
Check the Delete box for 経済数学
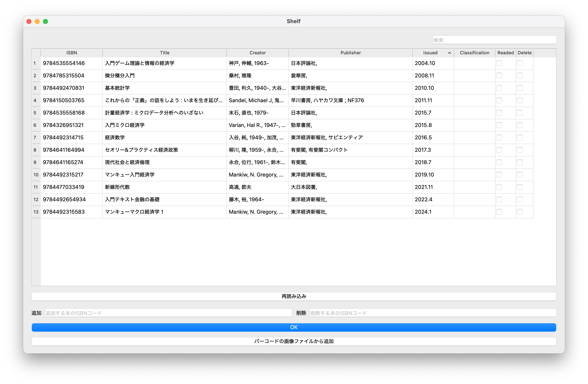pyautogui.click(x=520, y=137)
